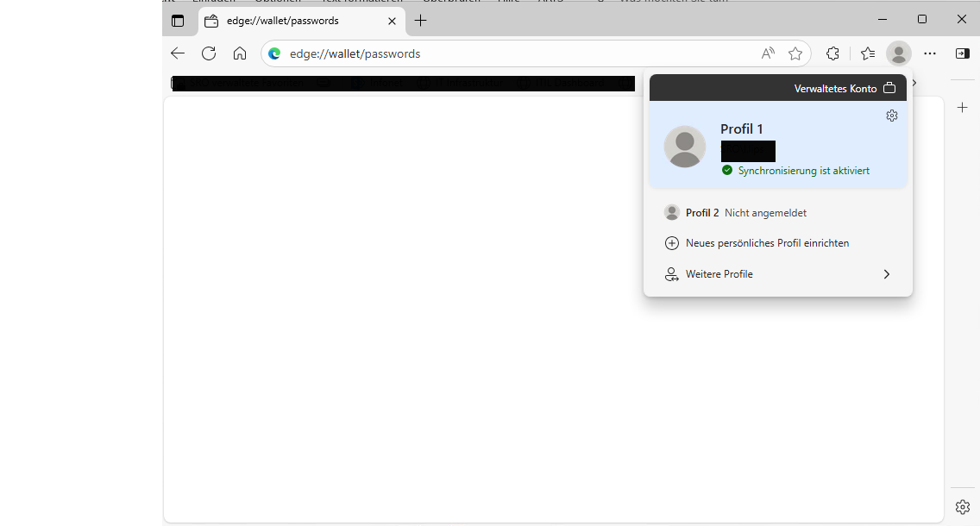Open profile settings gear in flyout

[x=892, y=116]
